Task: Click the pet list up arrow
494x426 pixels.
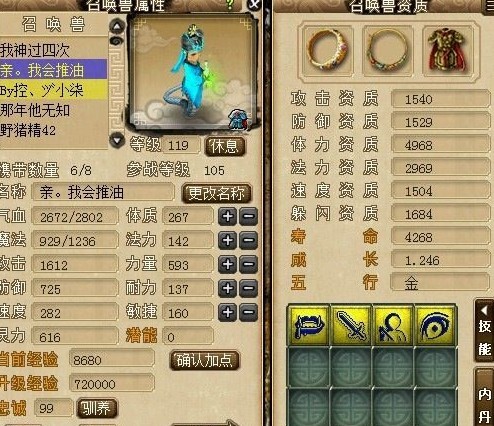Action: [117, 26]
